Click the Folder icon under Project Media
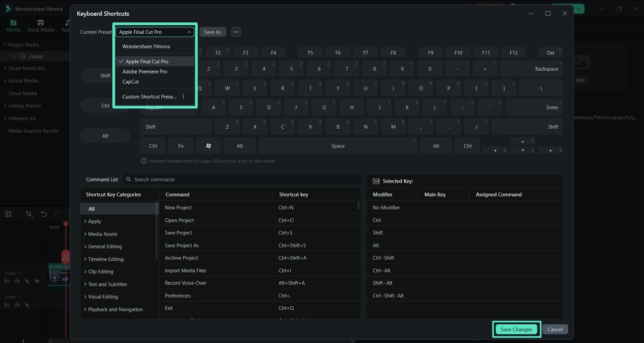The width and height of the screenshot is (644, 343). click(x=23, y=56)
